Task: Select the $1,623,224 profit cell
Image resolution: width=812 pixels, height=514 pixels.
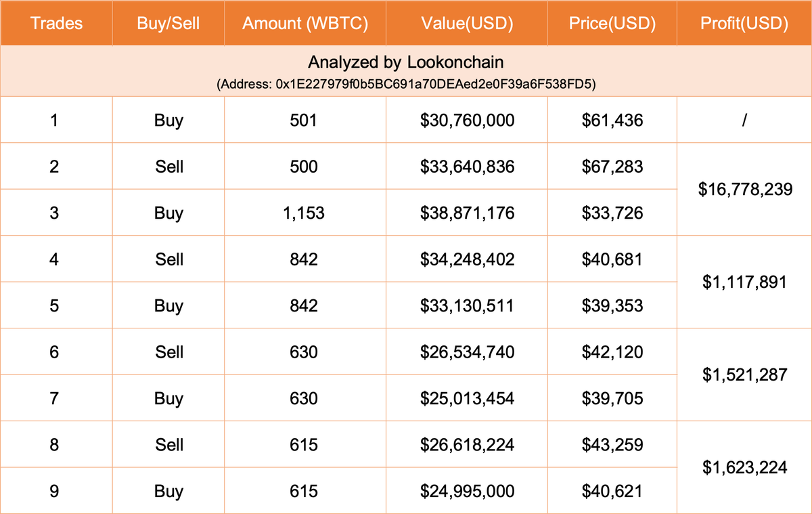Action: (744, 467)
